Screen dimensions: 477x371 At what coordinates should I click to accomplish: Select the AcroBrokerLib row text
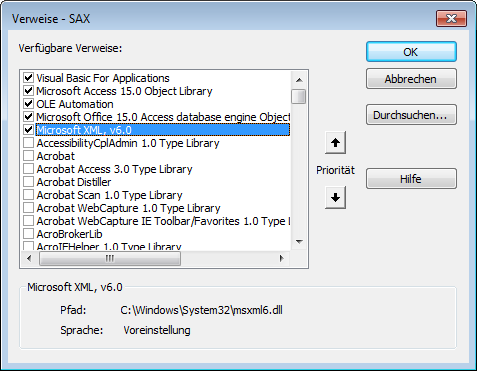coord(69,234)
